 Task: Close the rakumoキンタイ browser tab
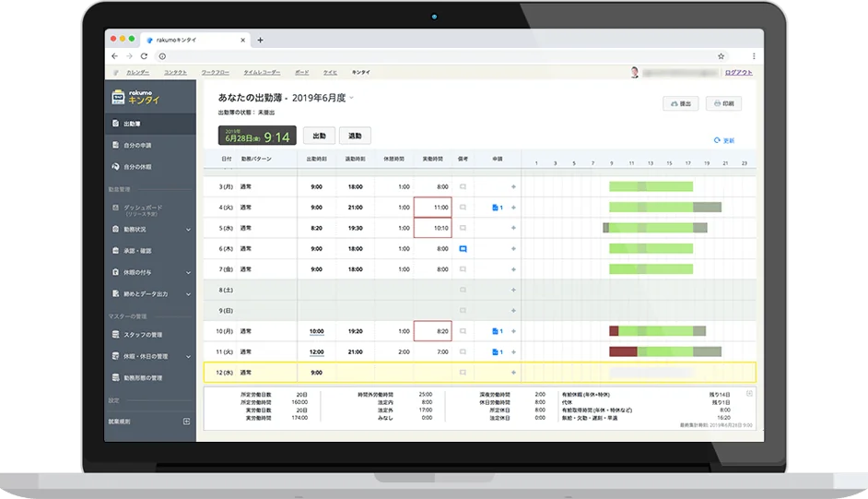242,40
